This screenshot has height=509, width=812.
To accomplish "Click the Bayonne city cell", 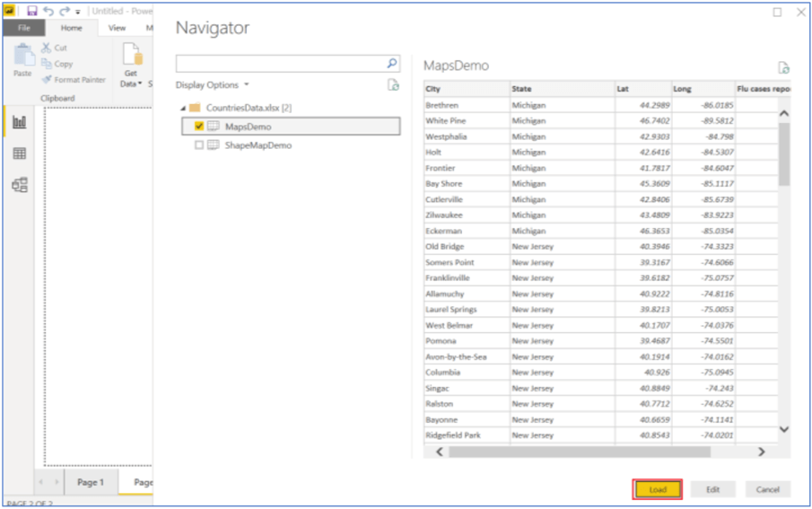I will point(467,420).
